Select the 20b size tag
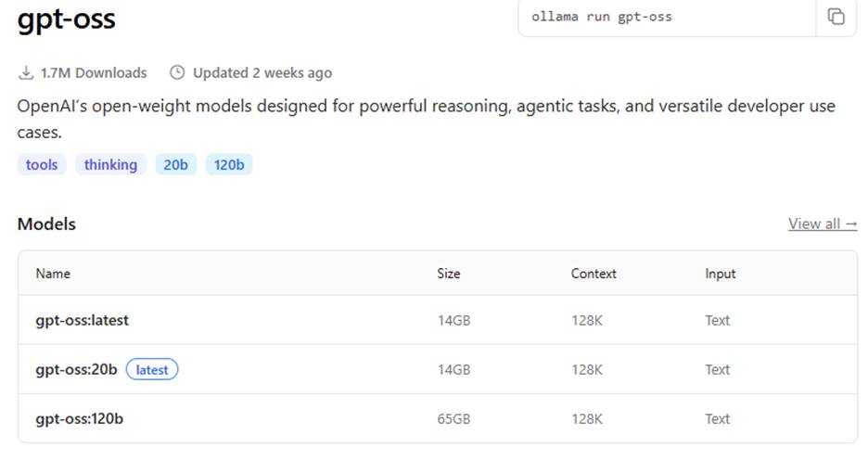The height and width of the screenshot is (461, 868). [x=175, y=165]
